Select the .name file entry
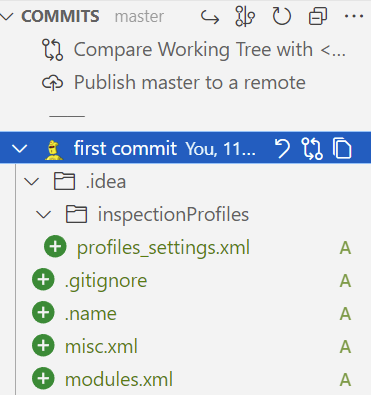 click(91, 313)
